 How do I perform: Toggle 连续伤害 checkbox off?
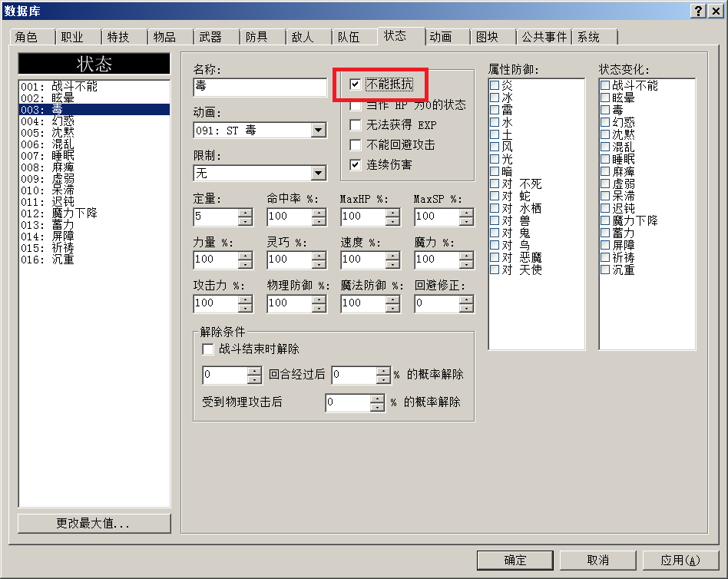[x=356, y=164]
